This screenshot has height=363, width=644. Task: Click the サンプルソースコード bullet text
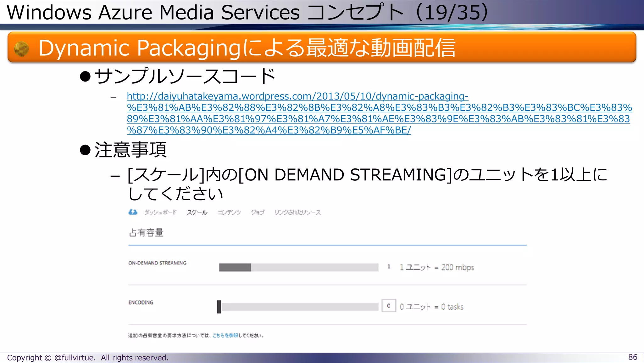pyautogui.click(x=185, y=76)
